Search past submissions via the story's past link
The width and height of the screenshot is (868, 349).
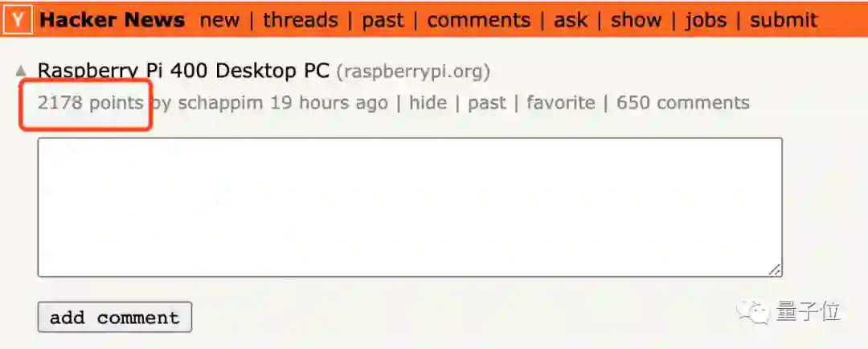[487, 103]
